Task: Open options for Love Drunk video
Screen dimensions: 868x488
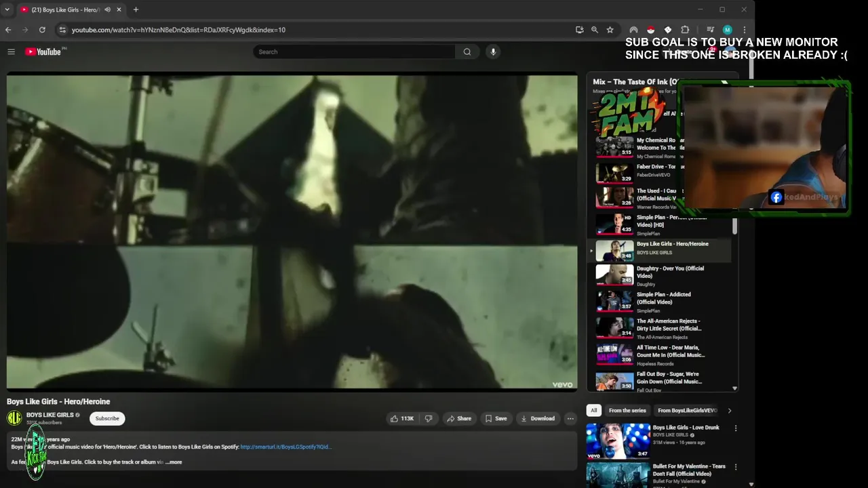Action: pos(736,428)
